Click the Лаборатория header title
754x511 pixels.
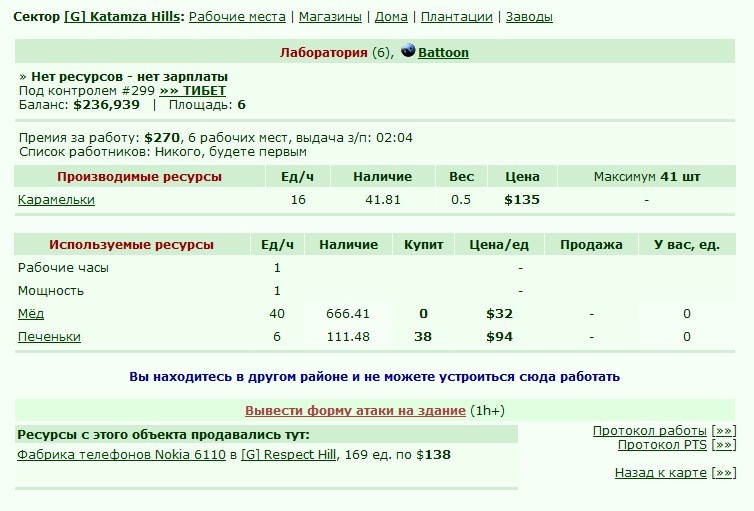(x=323, y=52)
